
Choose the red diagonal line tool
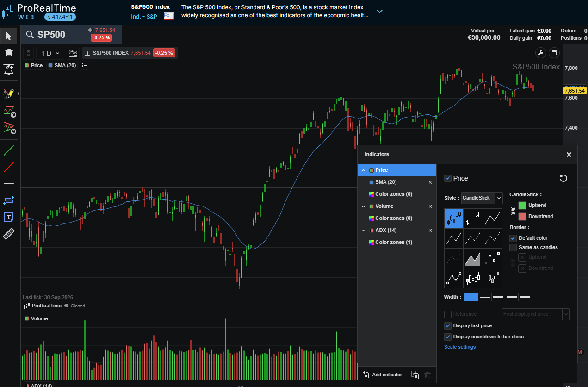(x=9, y=167)
